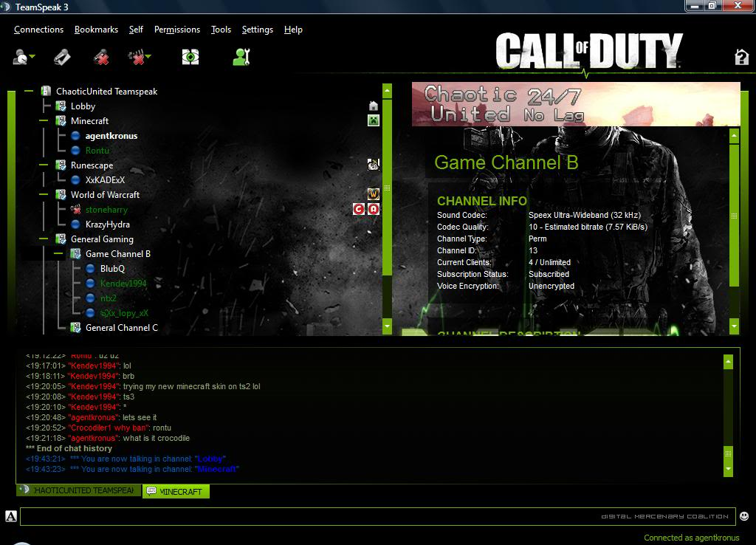This screenshot has height=545, width=756.
Task: Click the channel icon left of General Channel C
Action: point(75,327)
